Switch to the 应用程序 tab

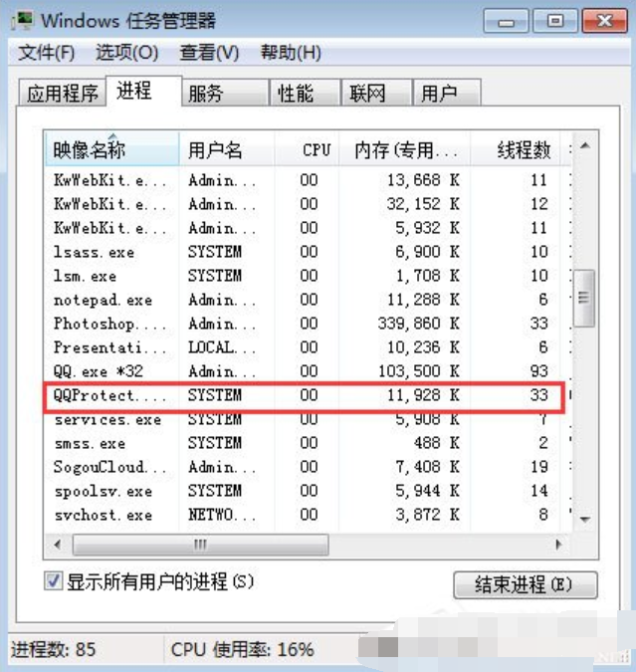tap(63, 94)
